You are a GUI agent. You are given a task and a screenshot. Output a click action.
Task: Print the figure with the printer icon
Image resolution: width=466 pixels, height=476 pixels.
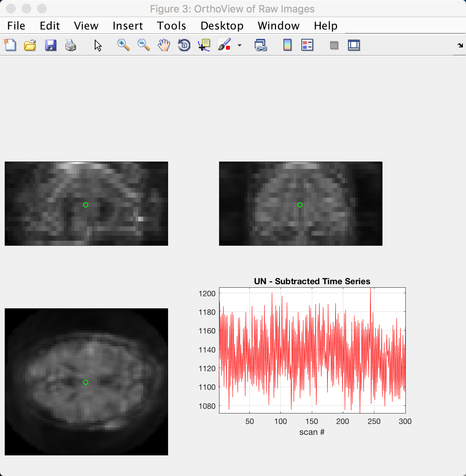pos(71,45)
